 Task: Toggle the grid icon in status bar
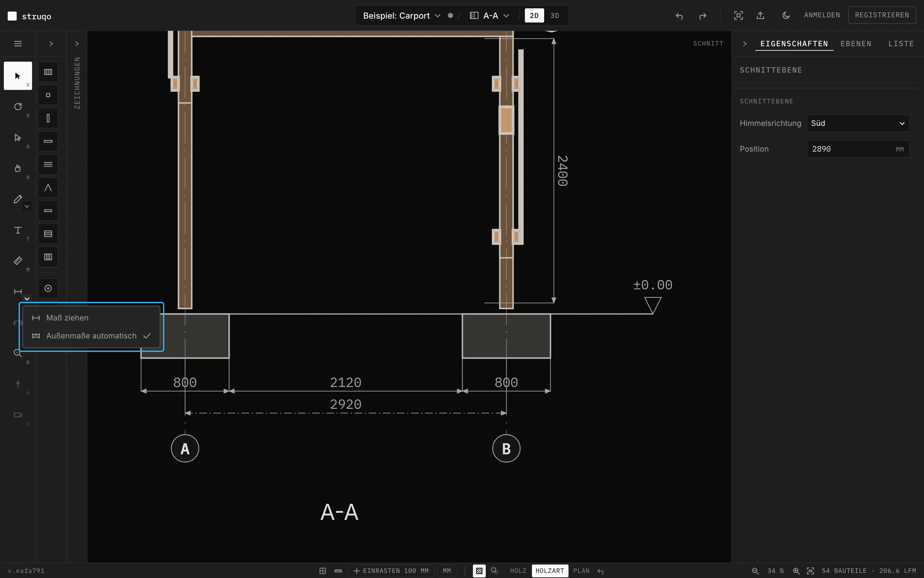click(323, 571)
